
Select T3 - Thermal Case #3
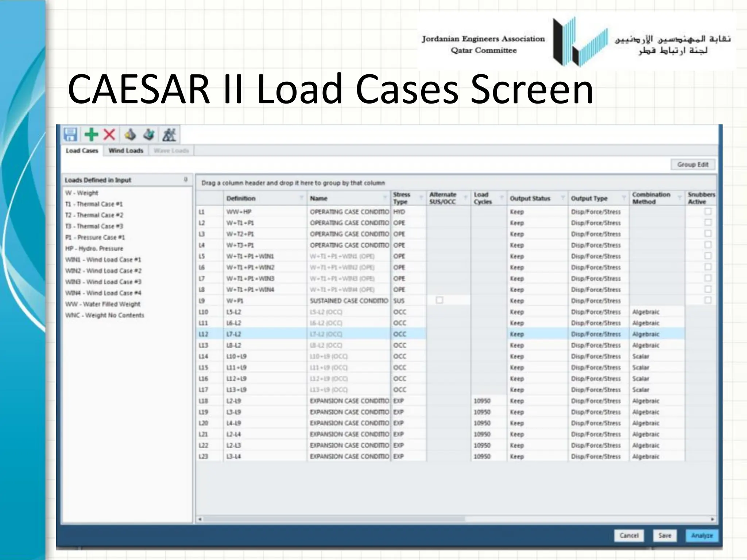coord(94,226)
